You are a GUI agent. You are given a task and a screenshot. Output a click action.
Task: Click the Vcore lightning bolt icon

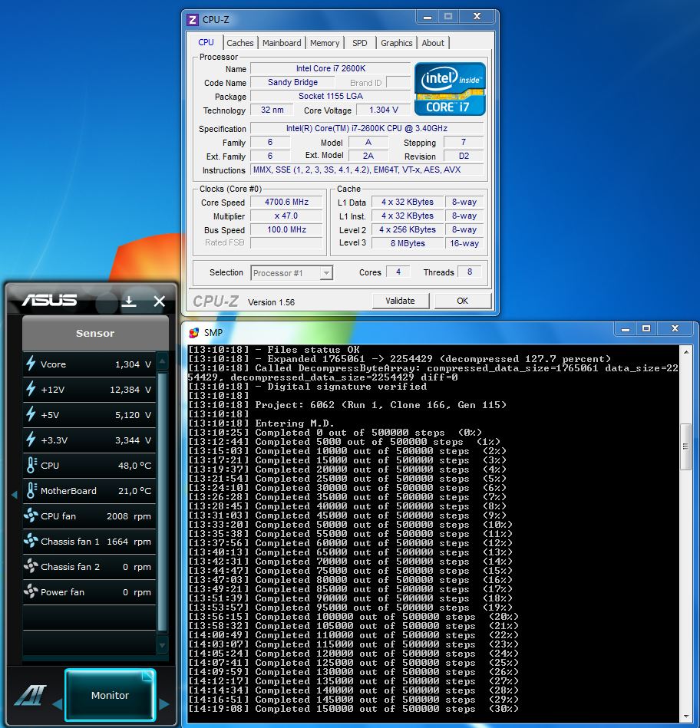point(31,364)
